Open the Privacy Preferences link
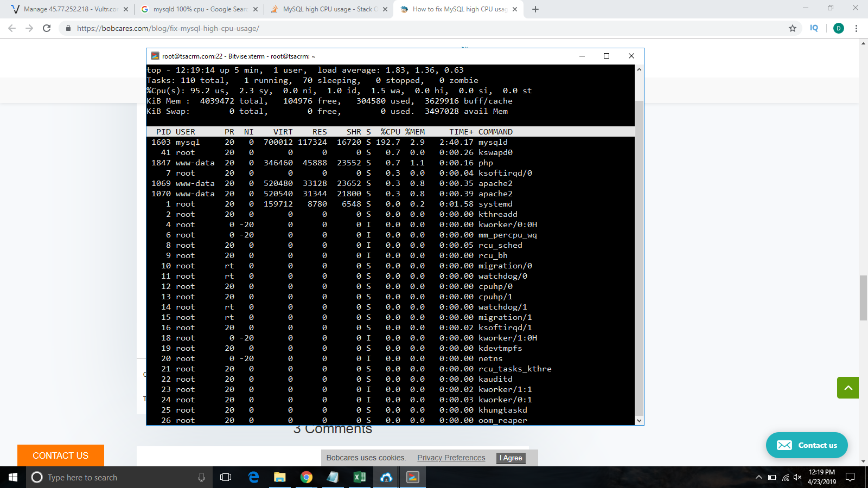Viewport: 868px width, 488px height. (x=451, y=458)
